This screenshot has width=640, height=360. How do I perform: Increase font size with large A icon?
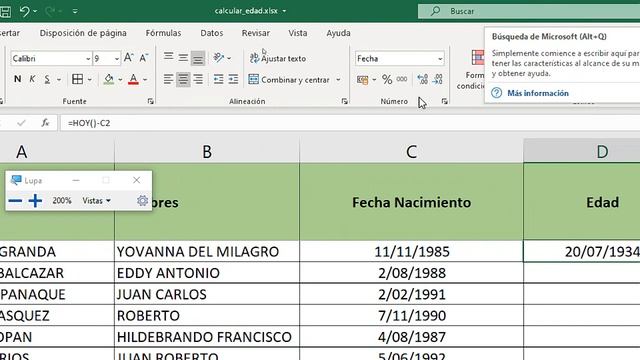point(129,58)
